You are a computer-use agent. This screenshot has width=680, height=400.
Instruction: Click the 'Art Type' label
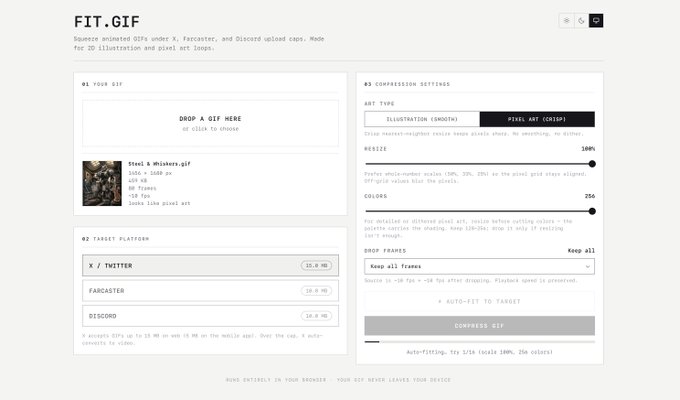(379, 104)
